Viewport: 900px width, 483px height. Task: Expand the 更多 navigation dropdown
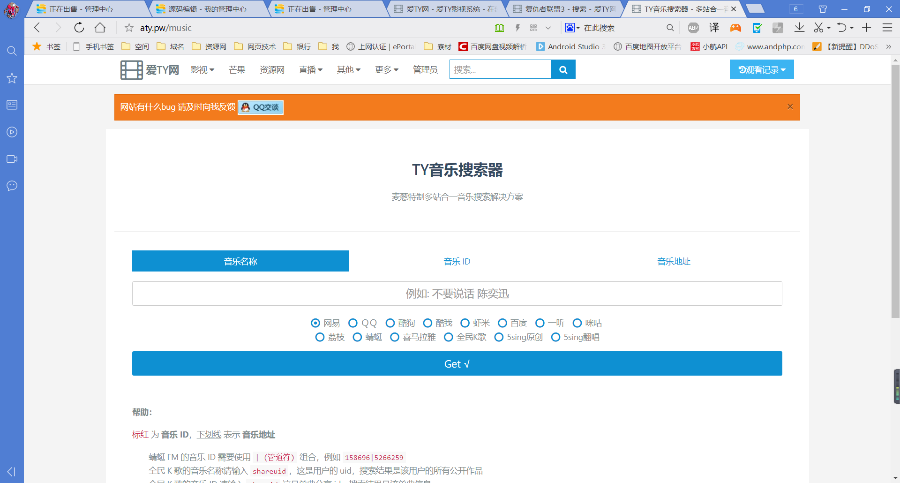(x=386, y=69)
